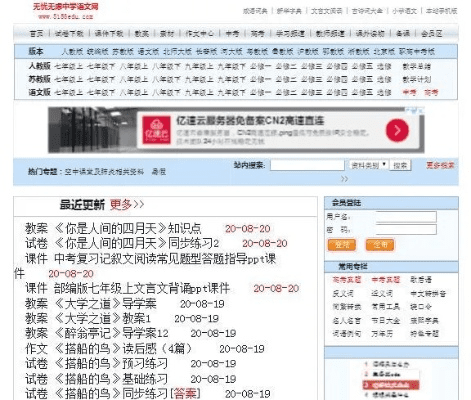
Task: Click the orange 注册 register button
Action: click(380, 245)
